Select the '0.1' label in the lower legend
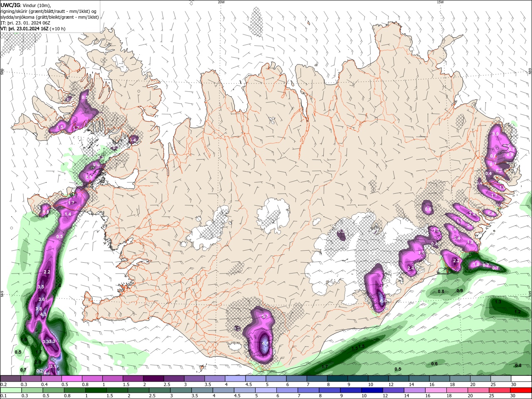The image size is (532, 399). (3, 396)
